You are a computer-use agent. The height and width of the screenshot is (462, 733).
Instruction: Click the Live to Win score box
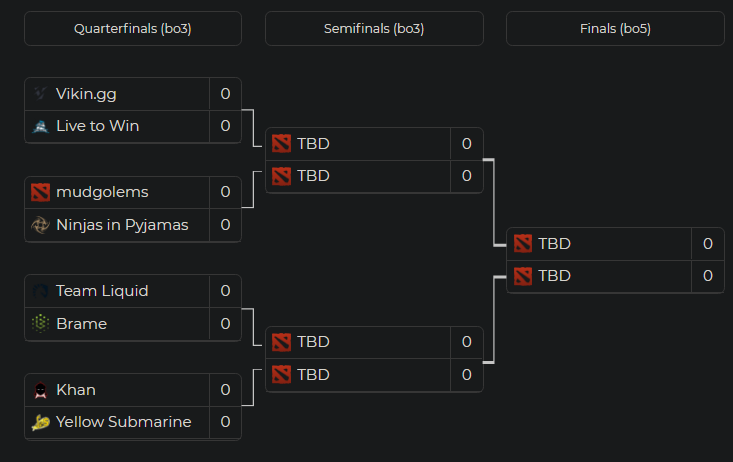[x=225, y=126]
